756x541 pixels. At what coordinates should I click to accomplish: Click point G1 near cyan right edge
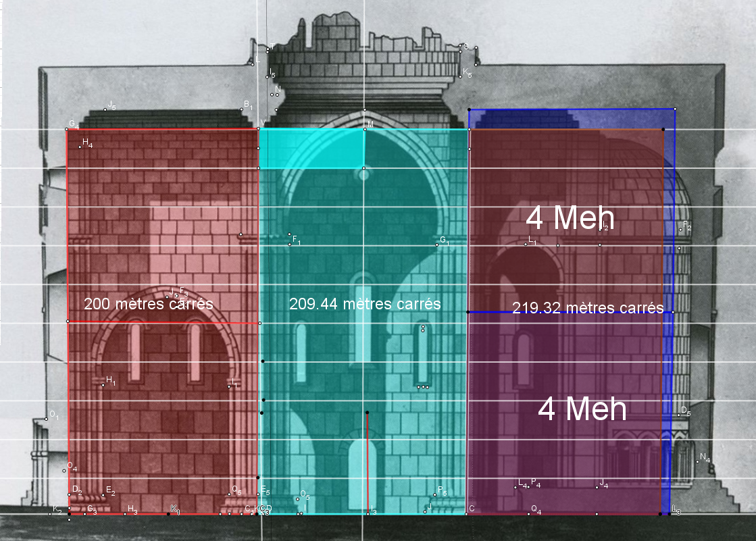[437, 244]
